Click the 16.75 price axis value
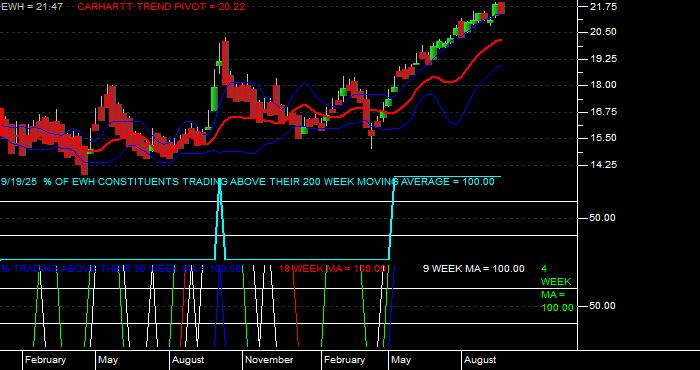This screenshot has width=700, height=370. [x=604, y=112]
